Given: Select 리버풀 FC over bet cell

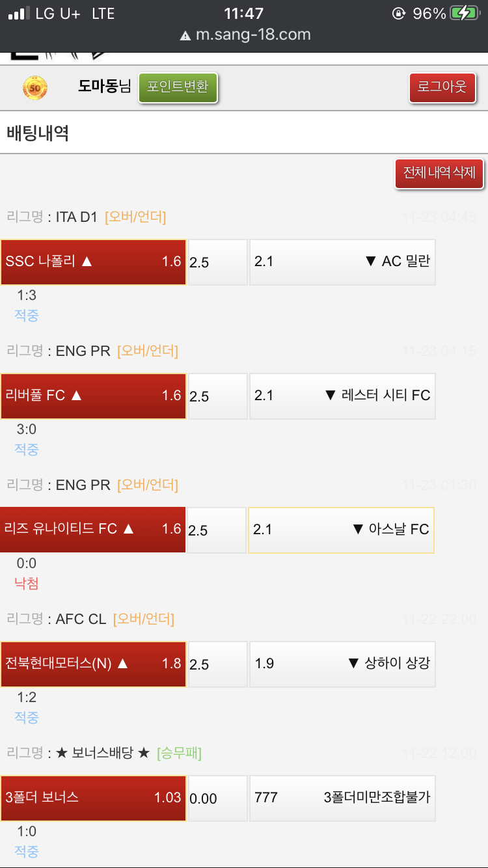Looking at the screenshot, I should tap(93, 396).
